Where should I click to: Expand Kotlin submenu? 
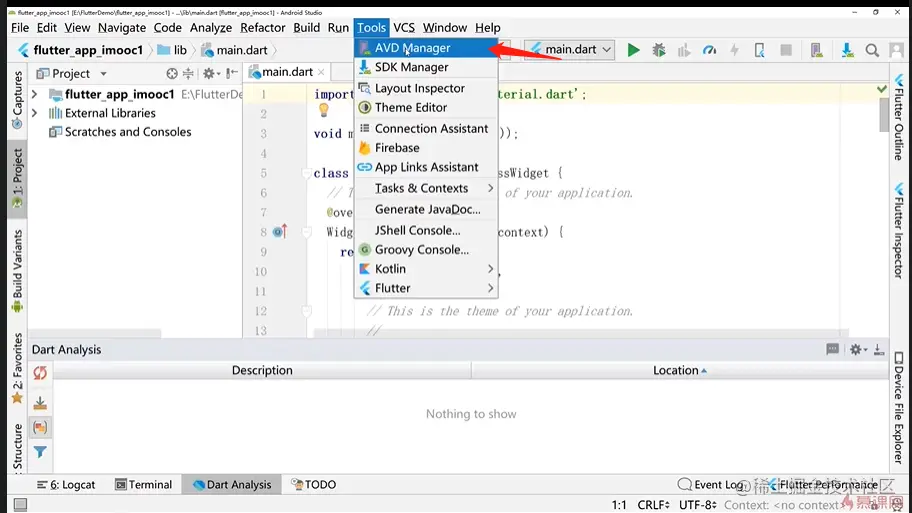click(x=426, y=269)
